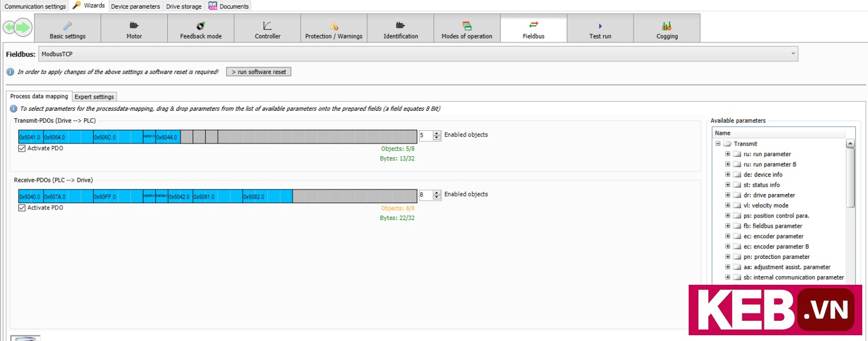This screenshot has height=341, width=868.
Task: Select Receive-PDO field 0x60FF.0
Action: [x=118, y=196]
